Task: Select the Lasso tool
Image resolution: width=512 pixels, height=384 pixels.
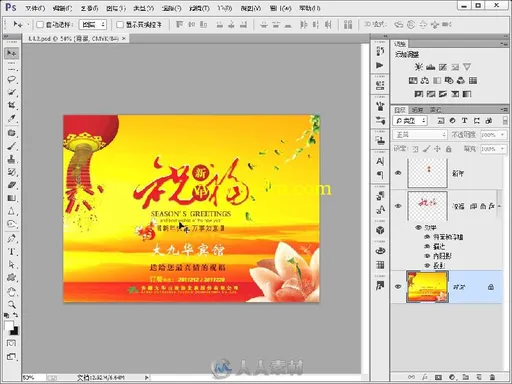Action: click(12, 79)
